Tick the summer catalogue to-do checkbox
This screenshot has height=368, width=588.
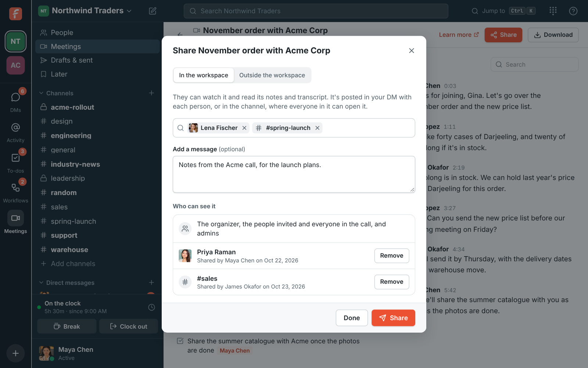(x=180, y=341)
